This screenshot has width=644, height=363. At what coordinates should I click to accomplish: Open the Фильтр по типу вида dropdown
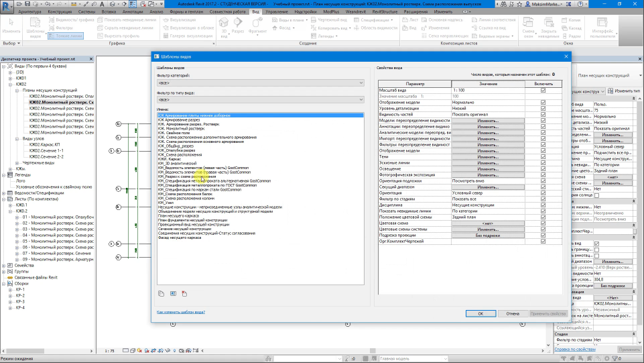(261, 99)
